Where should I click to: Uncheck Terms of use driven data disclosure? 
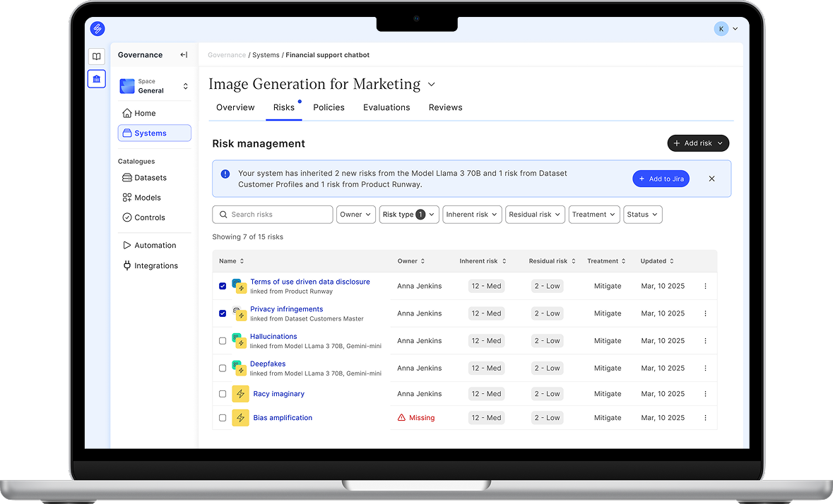(223, 286)
